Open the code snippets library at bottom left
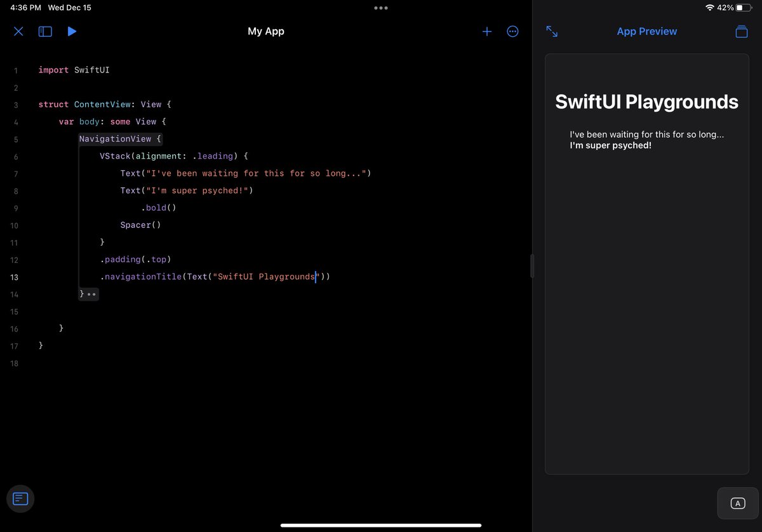This screenshot has width=762, height=532. (20, 499)
